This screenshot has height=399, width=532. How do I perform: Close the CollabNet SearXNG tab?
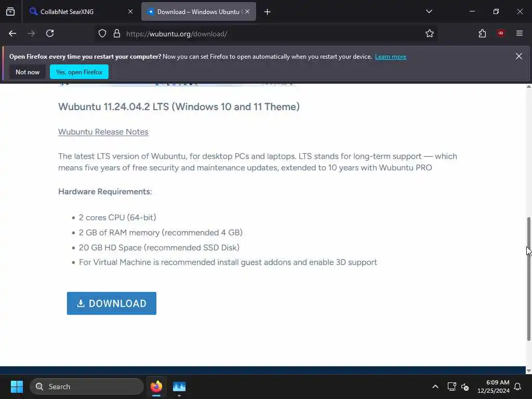point(130,12)
